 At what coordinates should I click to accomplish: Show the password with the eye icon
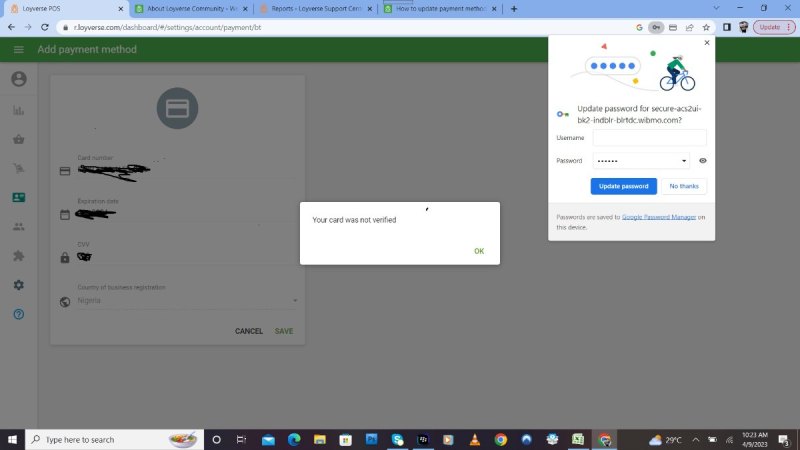(703, 160)
